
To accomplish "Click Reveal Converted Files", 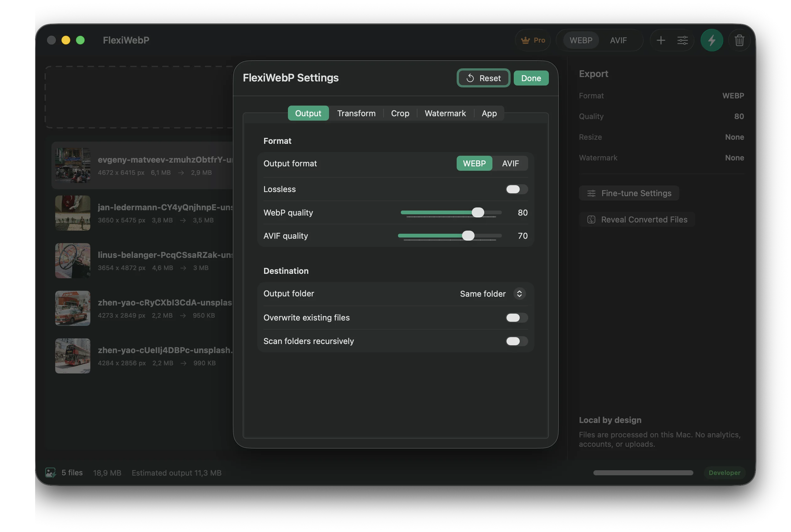I will click(x=637, y=220).
